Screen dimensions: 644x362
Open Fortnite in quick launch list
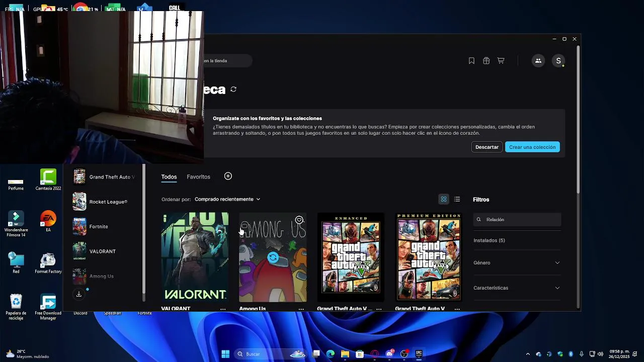104,227
